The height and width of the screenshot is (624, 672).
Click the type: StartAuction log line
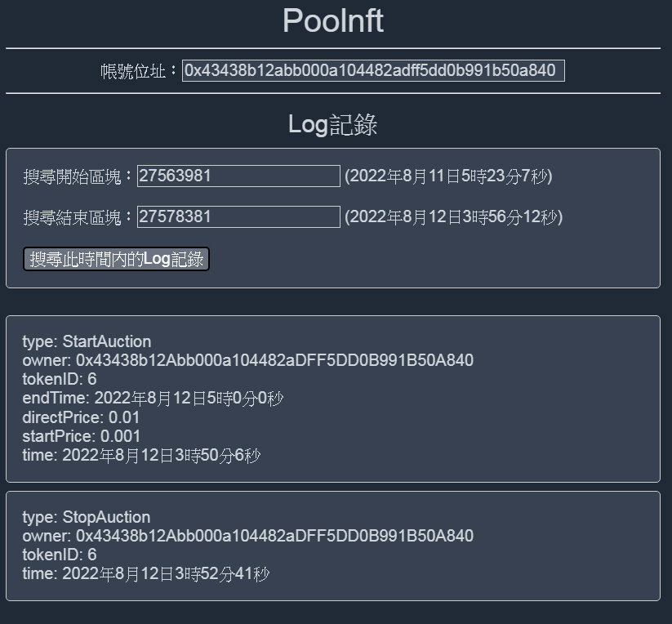click(87, 341)
